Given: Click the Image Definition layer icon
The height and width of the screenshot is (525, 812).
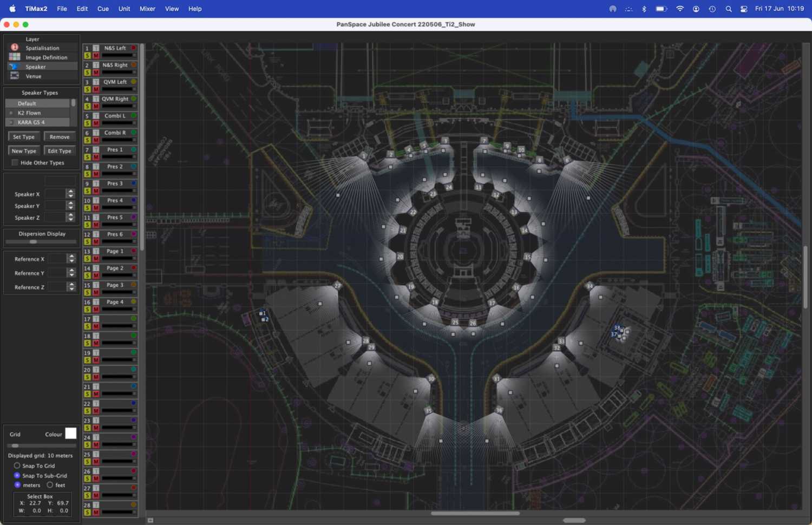Looking at the screenshot, I should [x=15, y=57].
